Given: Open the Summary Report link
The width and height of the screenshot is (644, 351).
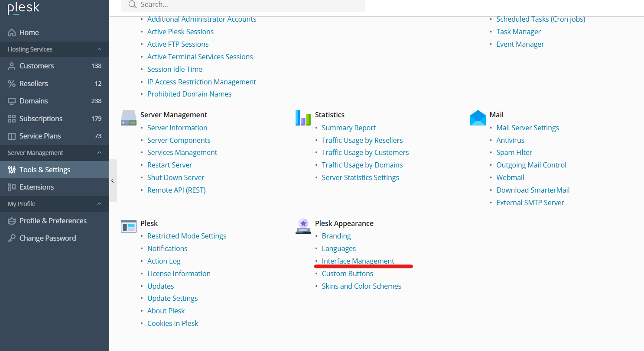Looking at the screenshot, I should 349,128.
